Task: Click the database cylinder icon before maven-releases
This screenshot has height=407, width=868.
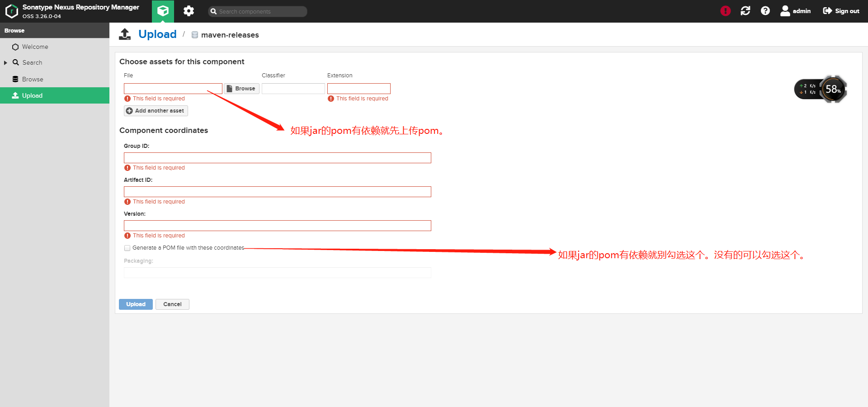Action: tap(195, 35)
